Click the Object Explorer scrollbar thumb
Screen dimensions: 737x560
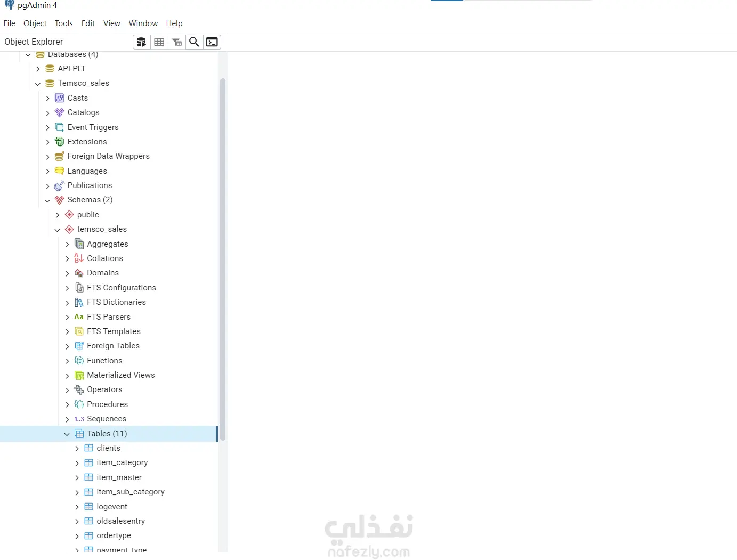pos(223,259)
